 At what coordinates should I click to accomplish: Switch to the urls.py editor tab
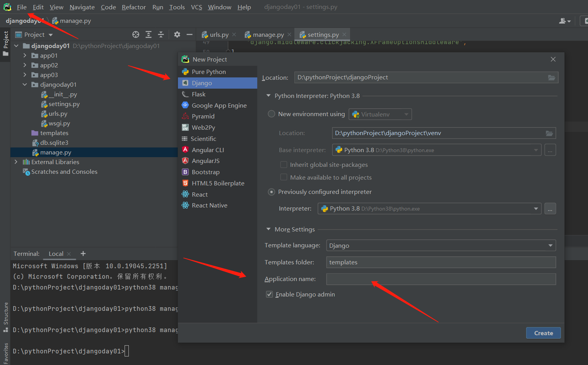(219, 35)
